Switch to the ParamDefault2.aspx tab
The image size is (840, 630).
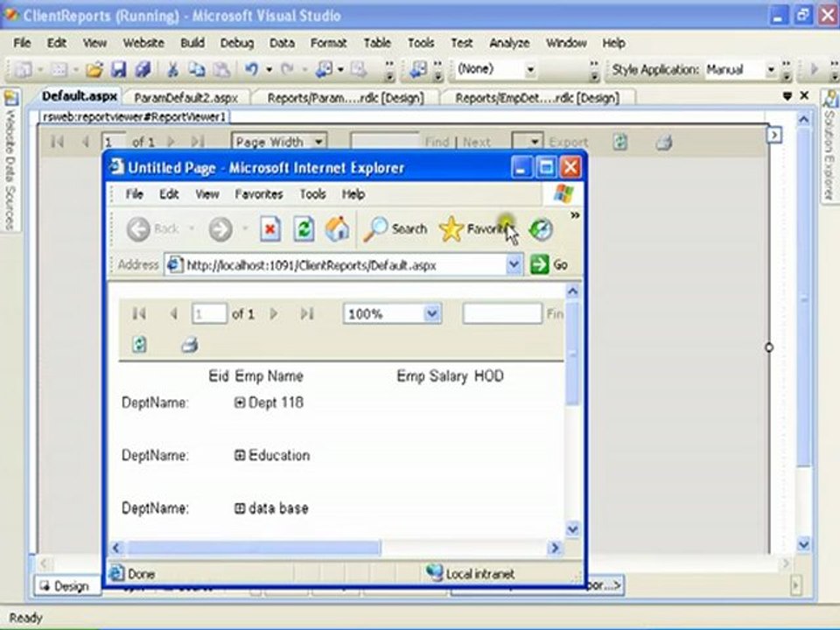click(x=185, y=98)
